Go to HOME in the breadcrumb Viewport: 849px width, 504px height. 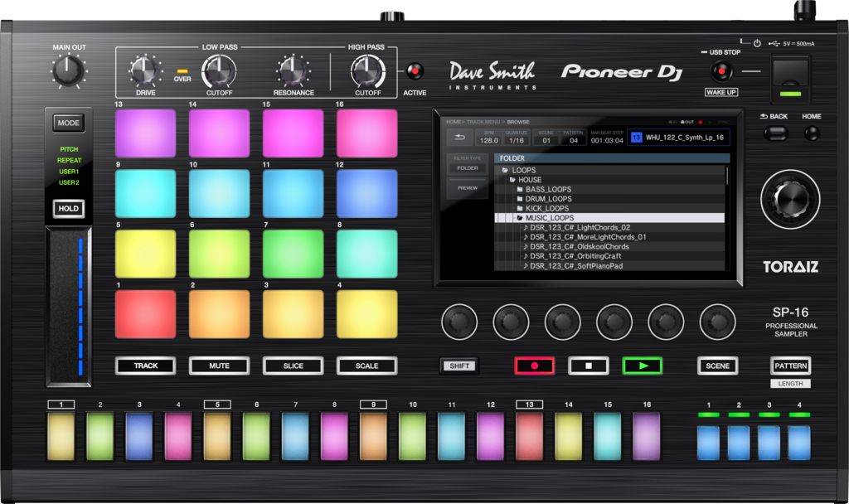point(454,122)
